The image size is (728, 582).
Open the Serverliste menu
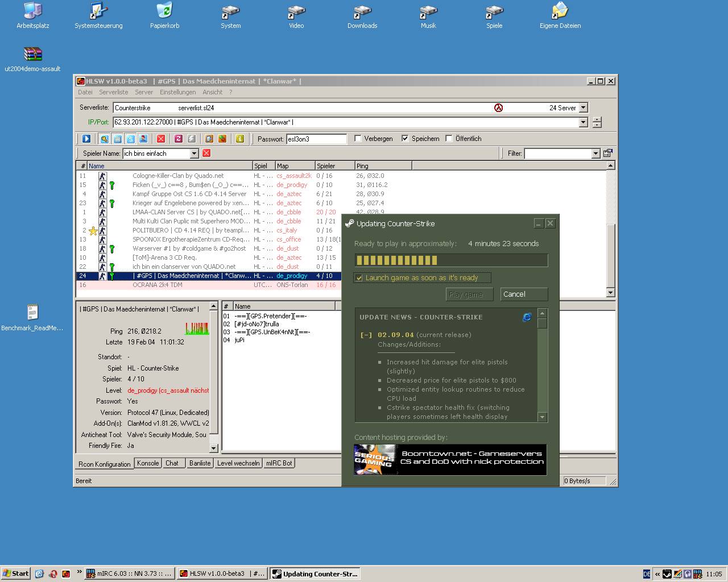coord(113,92)
